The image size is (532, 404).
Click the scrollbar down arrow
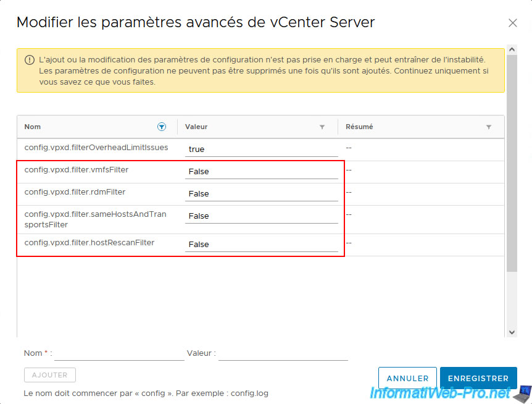point(512,332)
